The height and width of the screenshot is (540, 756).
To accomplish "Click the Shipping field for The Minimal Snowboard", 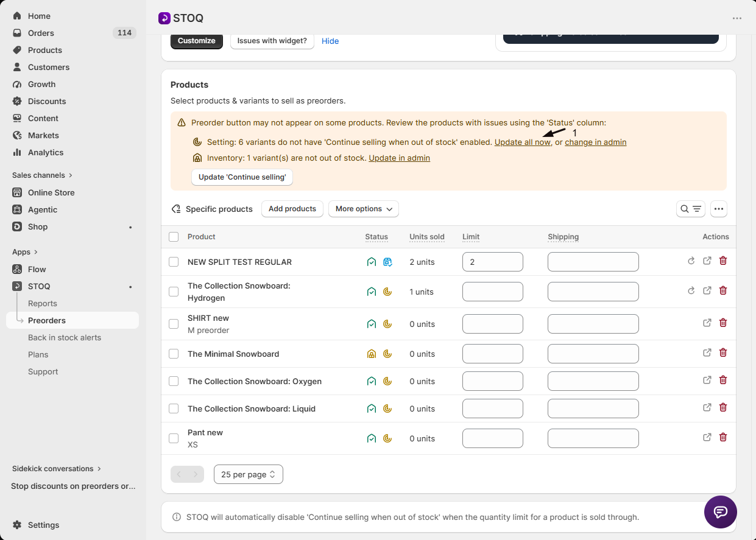I will (593, 354).
